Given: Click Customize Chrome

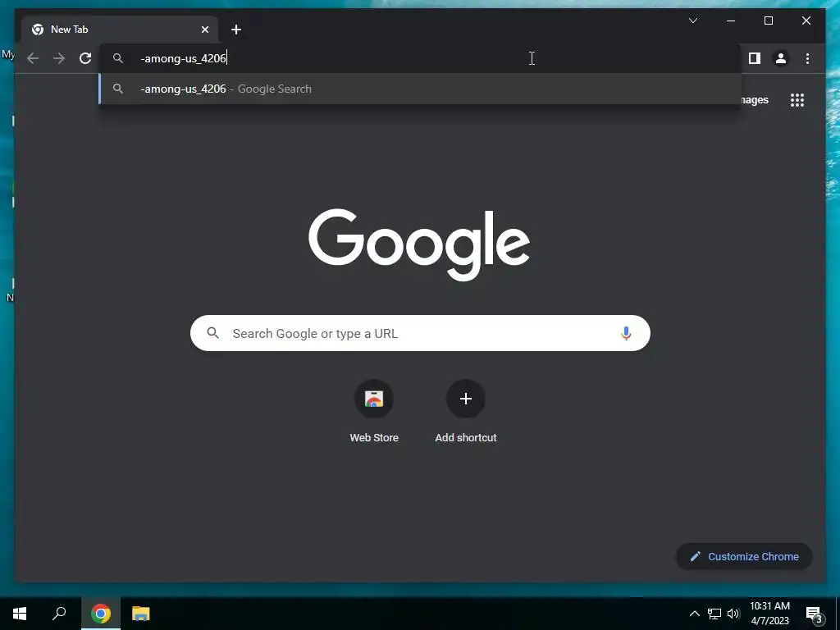Looking at the screenshot, I should tap(745, 557).
